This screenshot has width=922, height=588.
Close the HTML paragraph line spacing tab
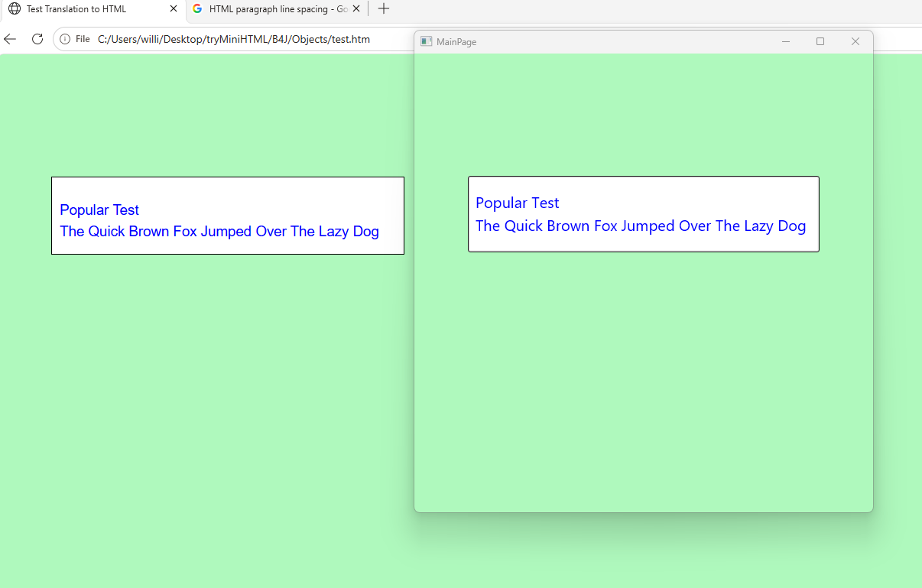tap(356, 9)
